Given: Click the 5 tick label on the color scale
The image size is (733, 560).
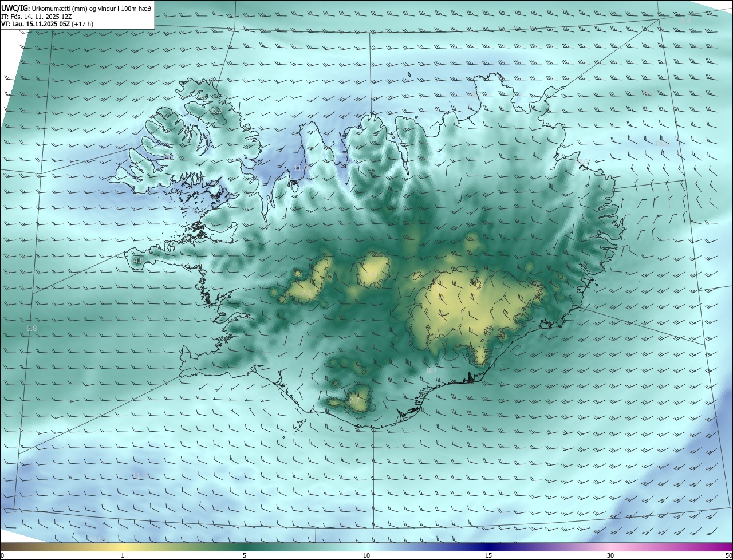Looking at the screenshot, I should (x=245, y=556).
